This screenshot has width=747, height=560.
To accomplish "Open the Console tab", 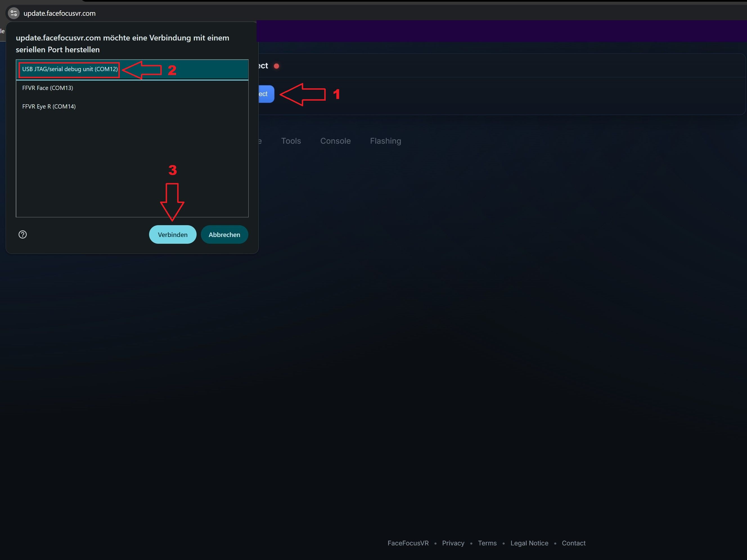I will coord(335,141).
